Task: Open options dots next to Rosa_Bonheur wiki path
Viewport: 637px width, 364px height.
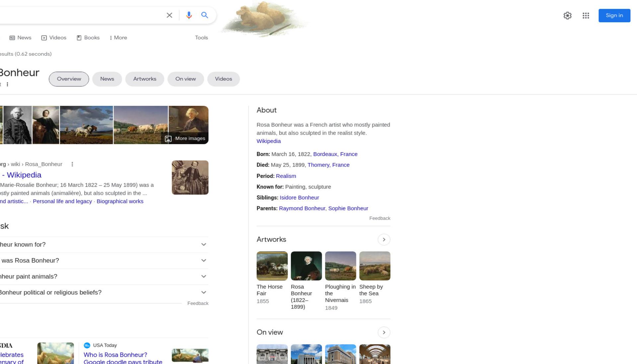Action: (72, 164)
